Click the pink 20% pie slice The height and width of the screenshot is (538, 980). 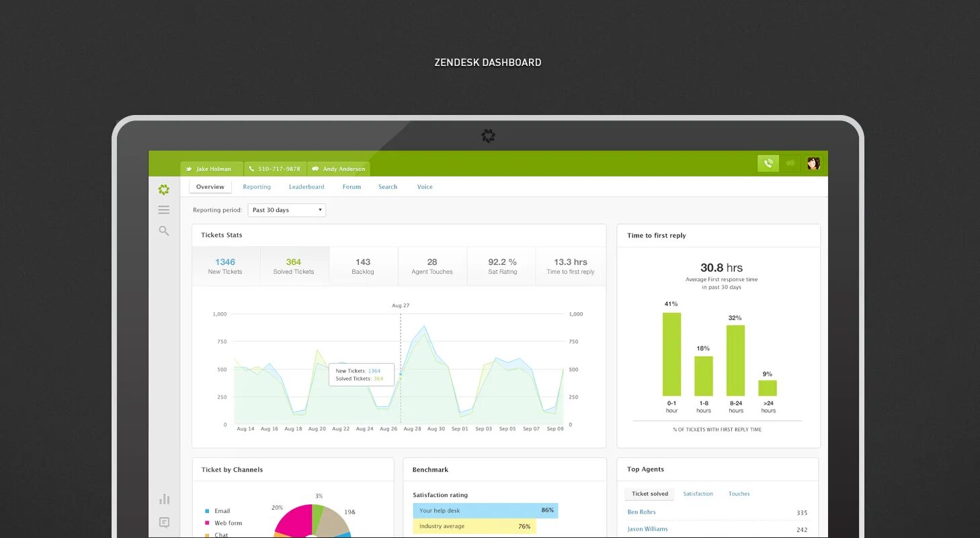293,521
